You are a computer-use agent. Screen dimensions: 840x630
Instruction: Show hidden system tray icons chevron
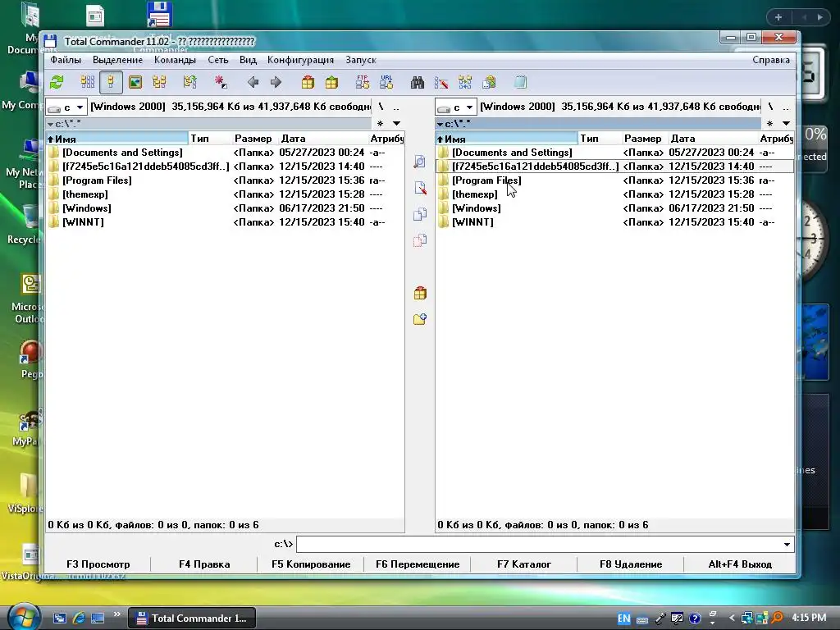pos(731,619)
